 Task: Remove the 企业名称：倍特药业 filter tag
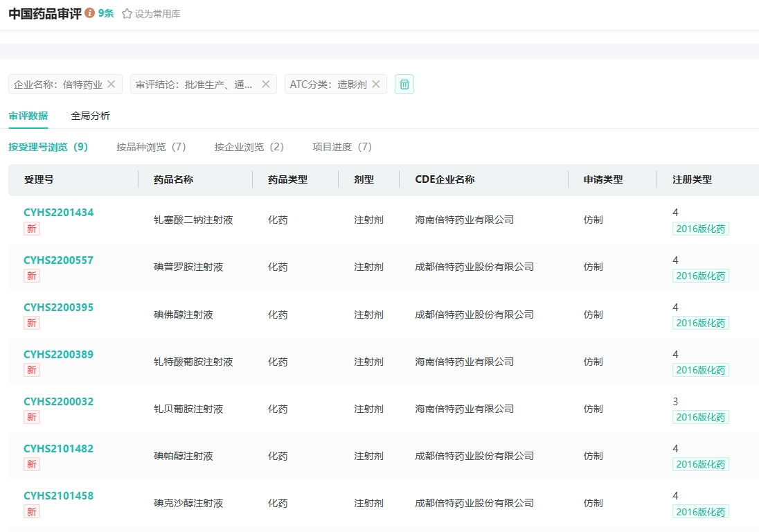coord(111,85)
